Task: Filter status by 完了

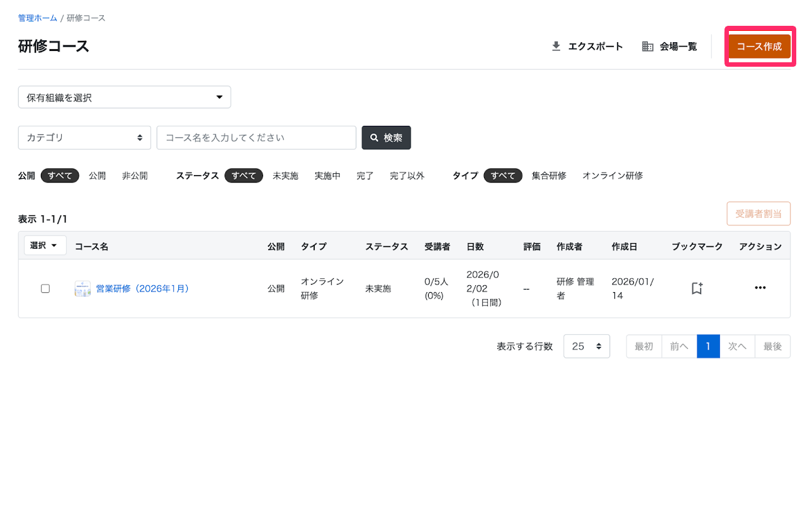Action: [365, 176]
